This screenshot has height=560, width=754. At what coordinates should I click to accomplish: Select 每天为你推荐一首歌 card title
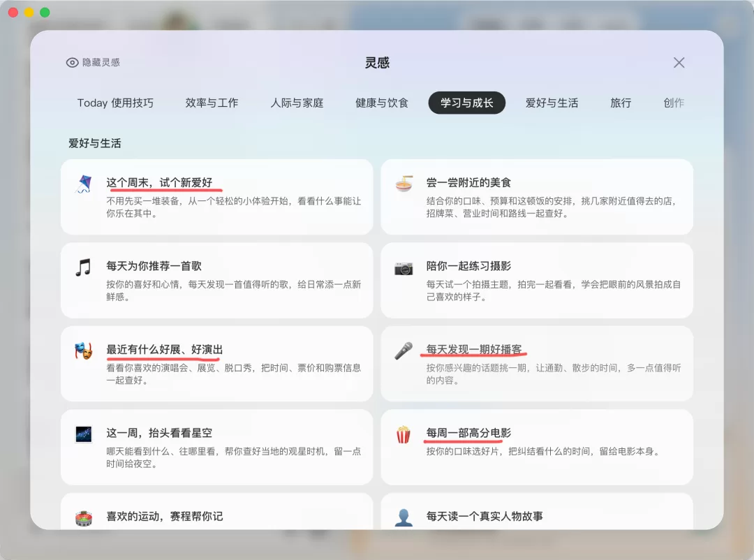coord(154,266)
